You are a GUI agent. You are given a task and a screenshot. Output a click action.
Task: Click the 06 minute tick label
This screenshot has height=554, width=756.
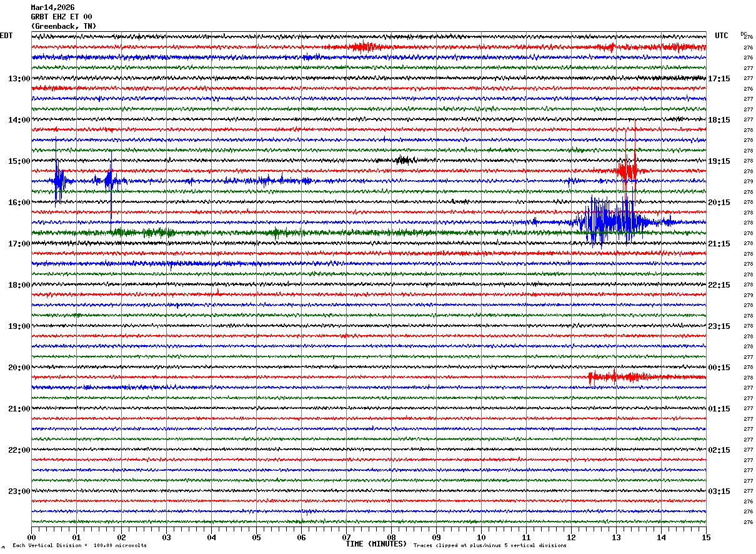coord(301,537)
